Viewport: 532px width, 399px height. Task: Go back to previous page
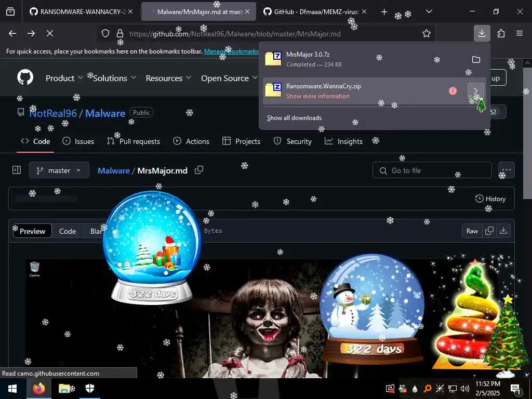(x=12, y=33)
